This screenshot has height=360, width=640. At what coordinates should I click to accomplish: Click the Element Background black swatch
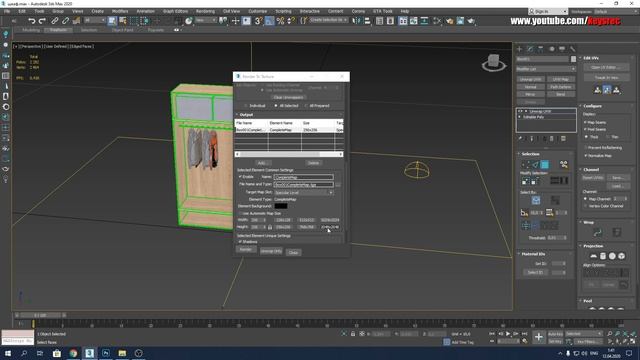coord(281,206)
